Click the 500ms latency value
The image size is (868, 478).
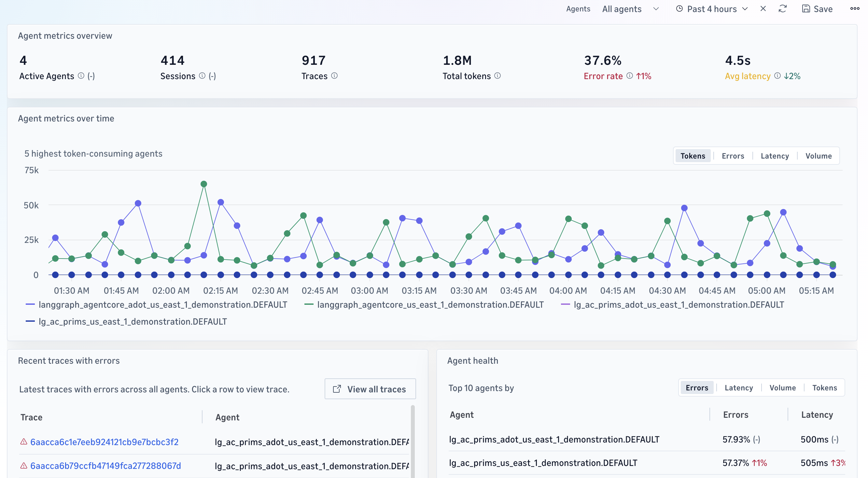814,440
